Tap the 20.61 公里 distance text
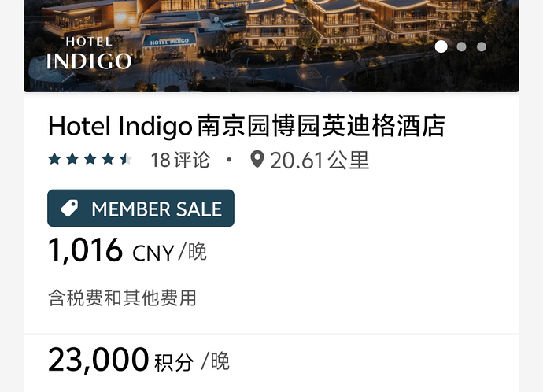The height and width of the screenshot is (392, 543). pos(320,161)
